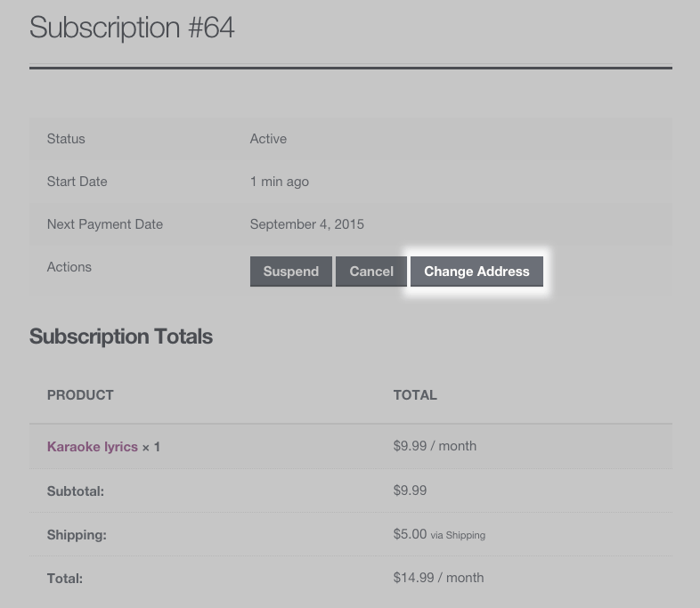This screenshot has height=608, width=700.
Task: Click the Status row label
Action: point(66,139)
